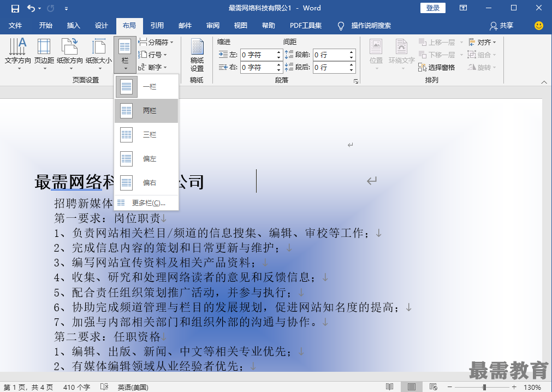The width and height of the screenshot is (552, 392).
Task: Click the zoom in plus button
Action: 514,387
